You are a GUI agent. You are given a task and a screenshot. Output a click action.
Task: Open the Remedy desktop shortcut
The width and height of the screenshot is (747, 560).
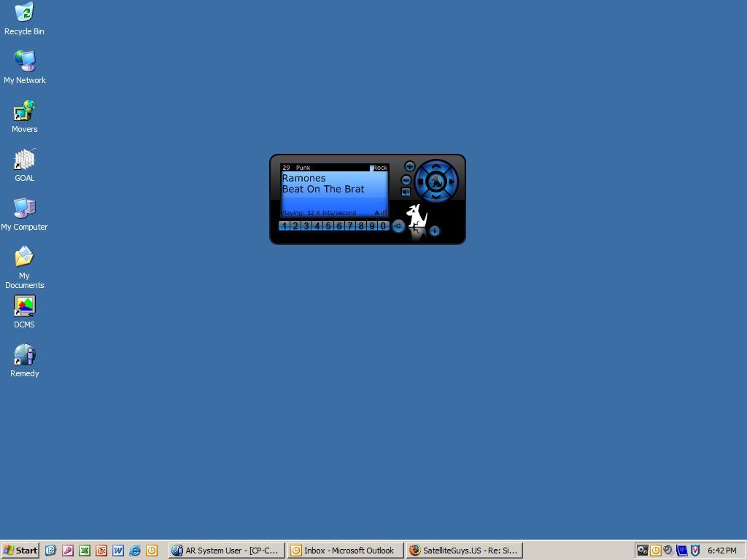[24, 362]
